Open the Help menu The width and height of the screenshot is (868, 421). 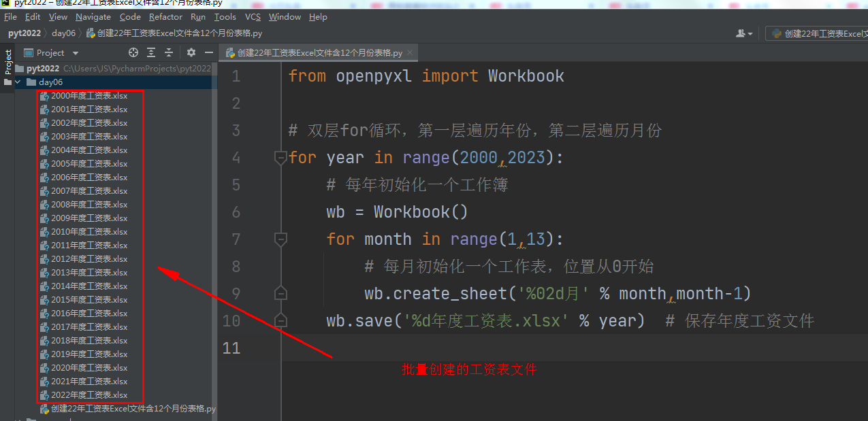click(318, 16)
